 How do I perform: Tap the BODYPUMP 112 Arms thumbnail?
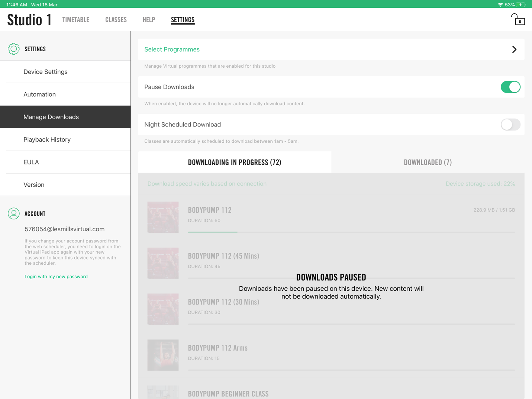[x=163, y=355]
